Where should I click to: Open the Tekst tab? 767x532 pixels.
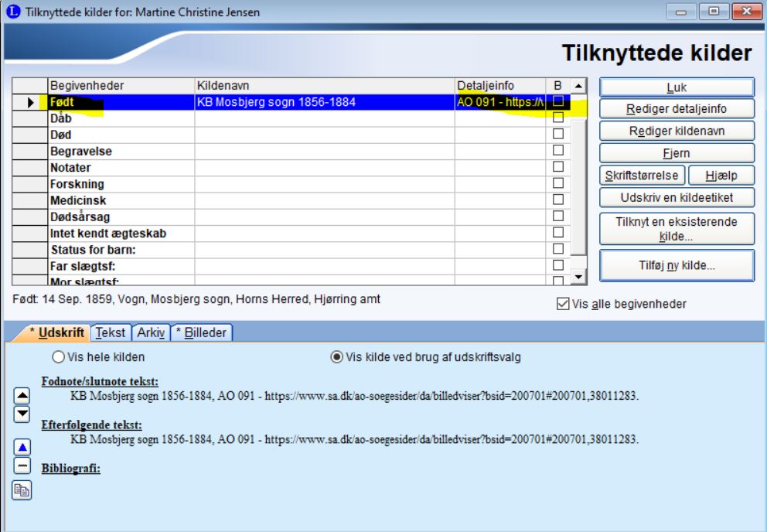(111, 332)
